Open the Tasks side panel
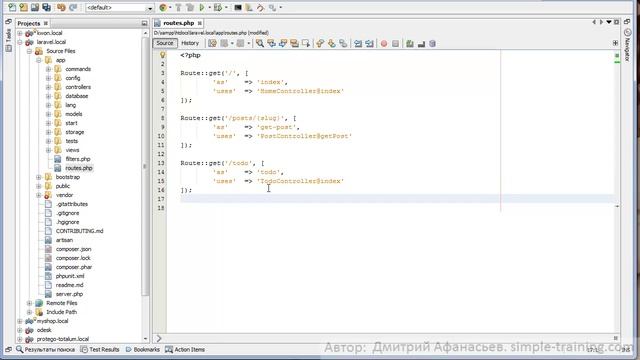640x360 pixels. [x=9, y=40]
